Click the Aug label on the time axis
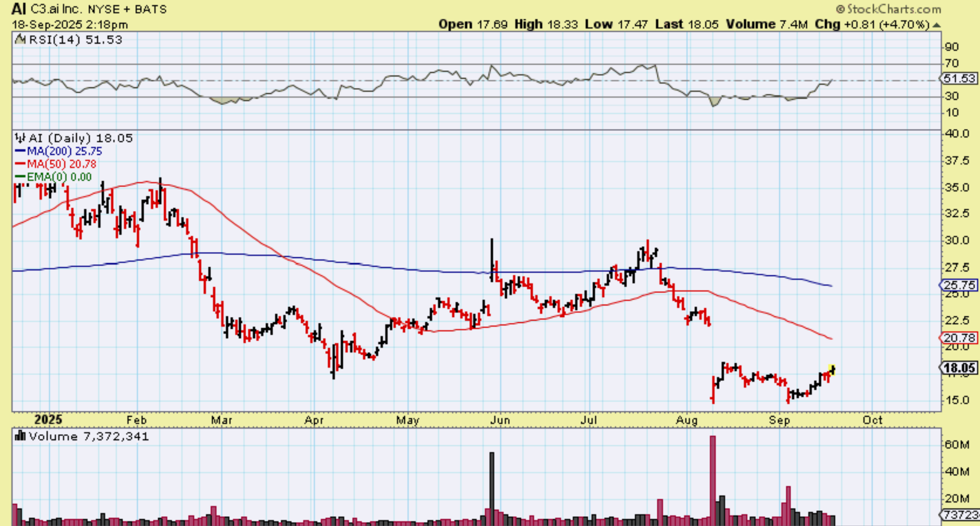Screen dimensions: 980x526 click(687, 420)
